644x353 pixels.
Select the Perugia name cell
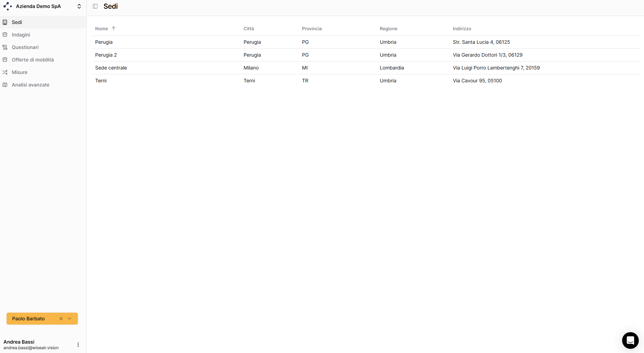pyautogui.click(x=104, y=42)
